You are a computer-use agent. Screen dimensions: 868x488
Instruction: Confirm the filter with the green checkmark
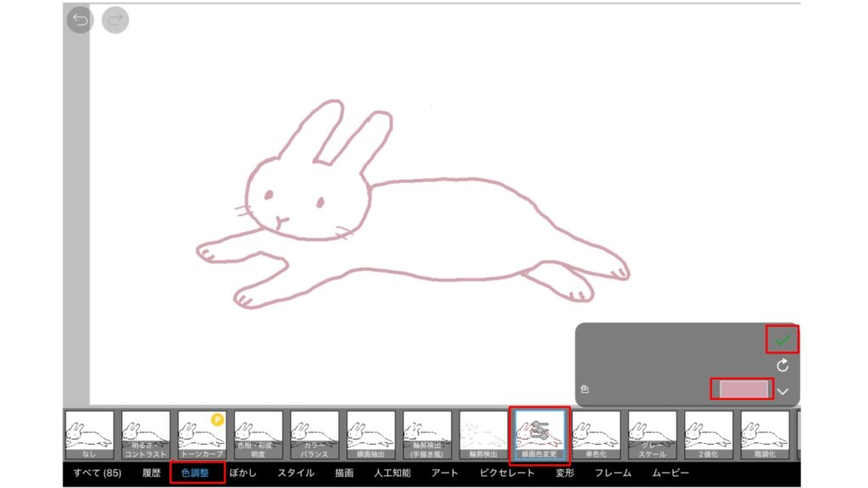point(782,340)
